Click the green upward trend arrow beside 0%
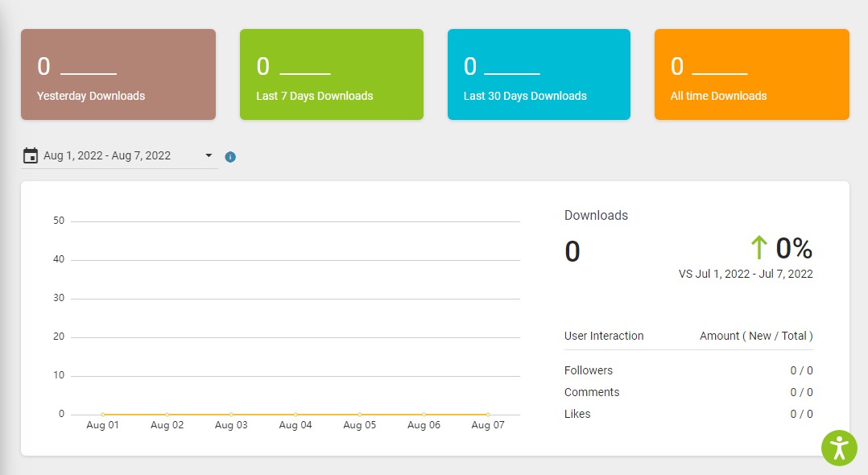Image resolution: width=868 pixels, height=475 pixels. (758, 248)
